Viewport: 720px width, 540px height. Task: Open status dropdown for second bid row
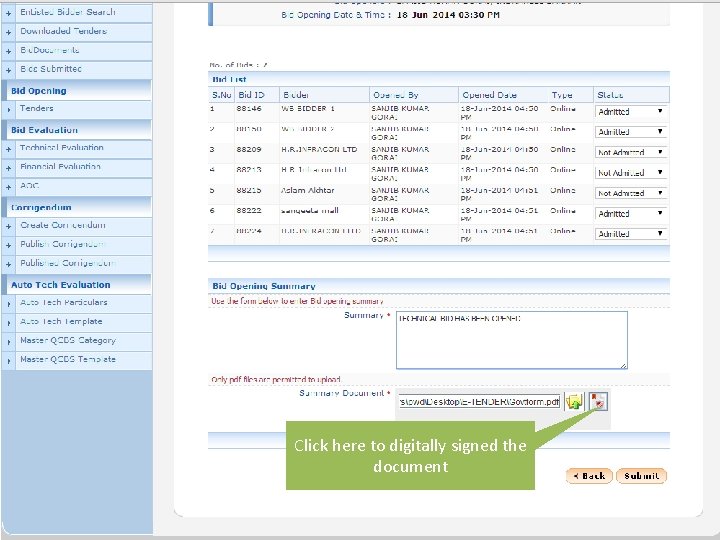point(630,132)
